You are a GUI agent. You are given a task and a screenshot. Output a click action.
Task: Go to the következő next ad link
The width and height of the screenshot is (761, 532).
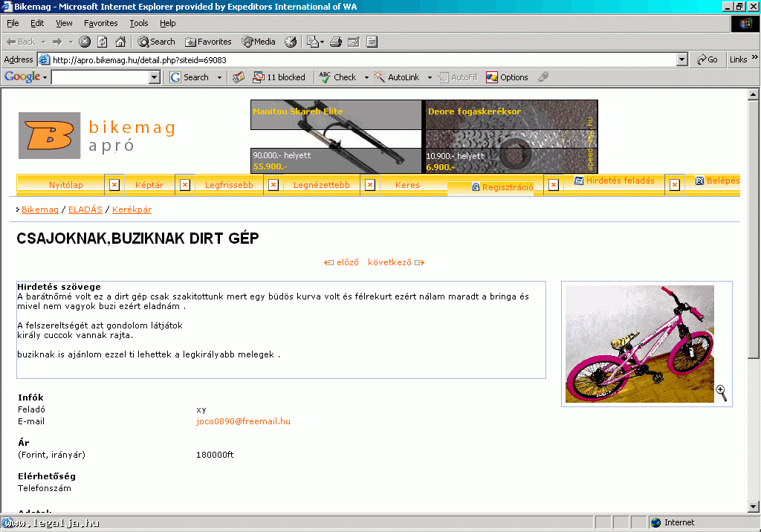(396, 262)
